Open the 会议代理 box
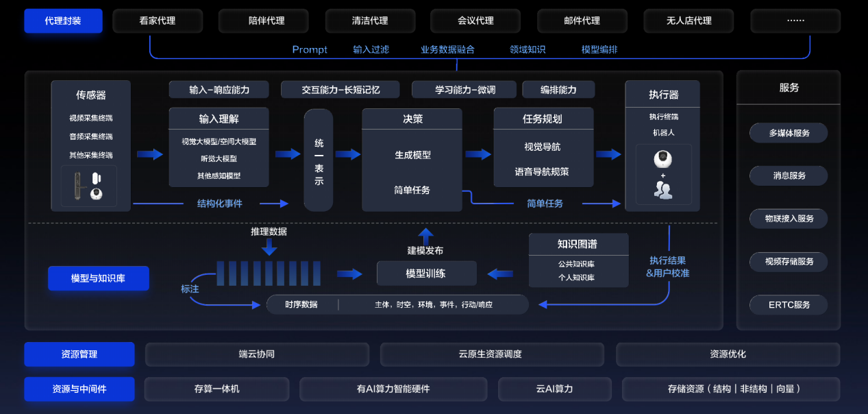868x414 pixels. coord(475,21)
